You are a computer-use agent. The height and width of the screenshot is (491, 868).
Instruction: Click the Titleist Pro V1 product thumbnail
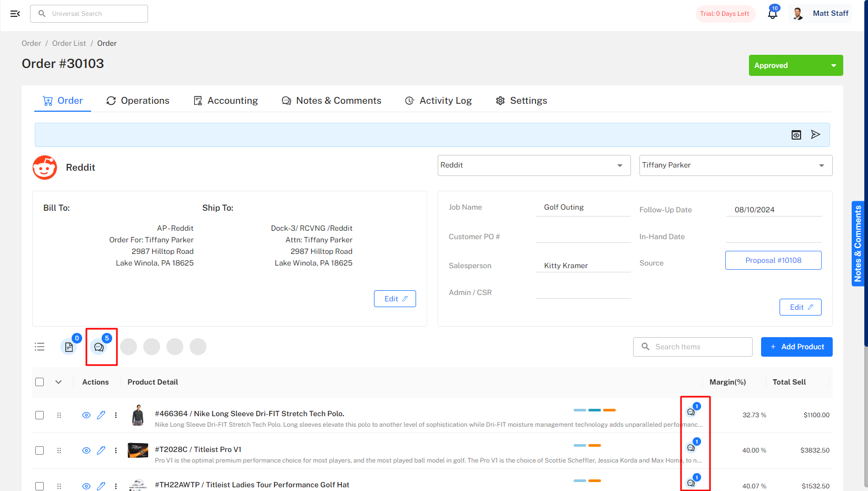pyautogui.click(x=138, y=450)
